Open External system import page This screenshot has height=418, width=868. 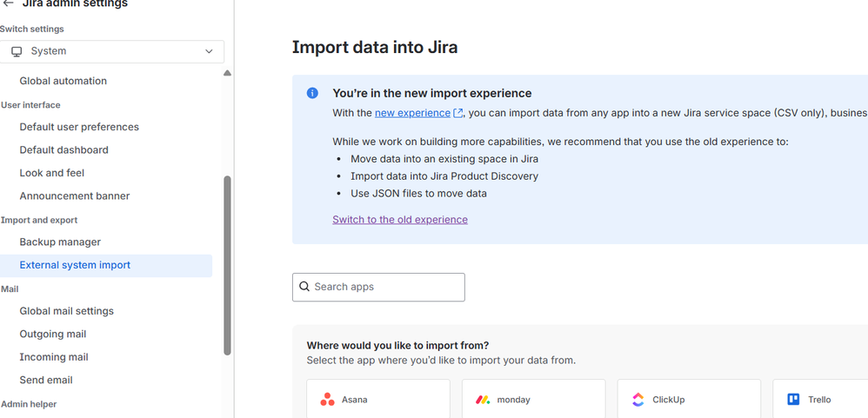point(75,265)
